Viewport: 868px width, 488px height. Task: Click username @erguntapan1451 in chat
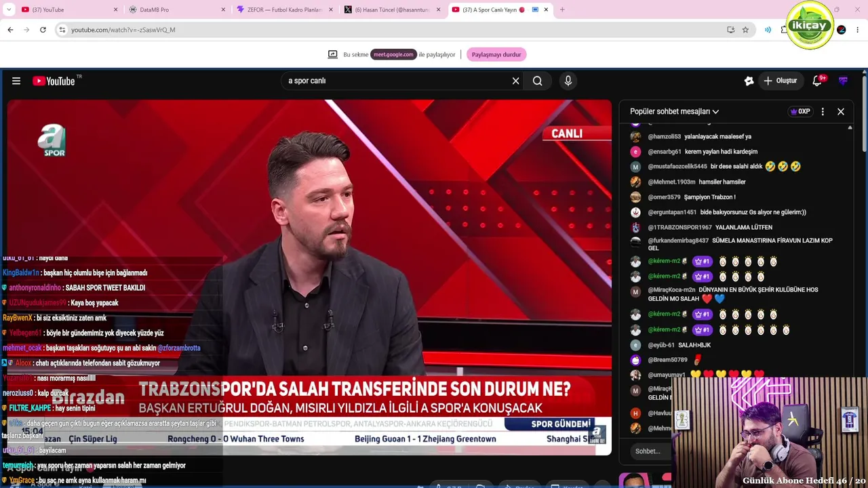pyautogui.click(x=672, y=212)
